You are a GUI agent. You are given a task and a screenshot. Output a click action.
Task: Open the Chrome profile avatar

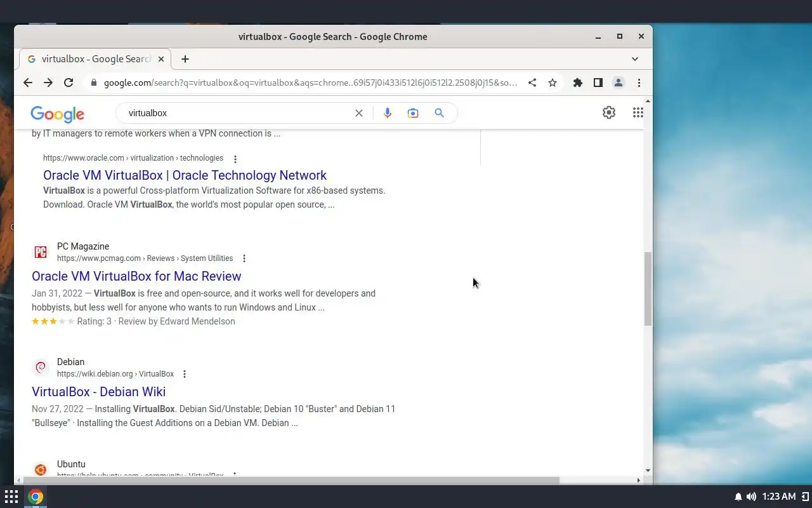[619, 83]
